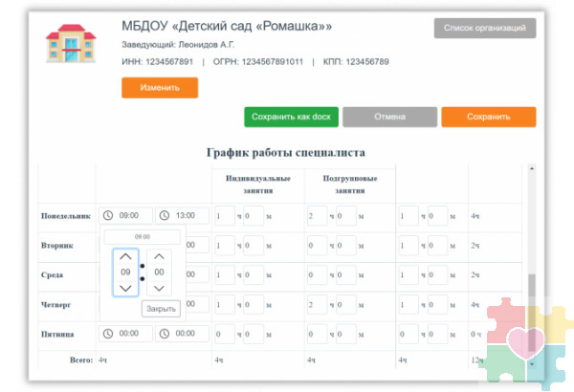Click the orange Сохранить button
This screenshot has height=392, width=574.
tap(489, 118)
